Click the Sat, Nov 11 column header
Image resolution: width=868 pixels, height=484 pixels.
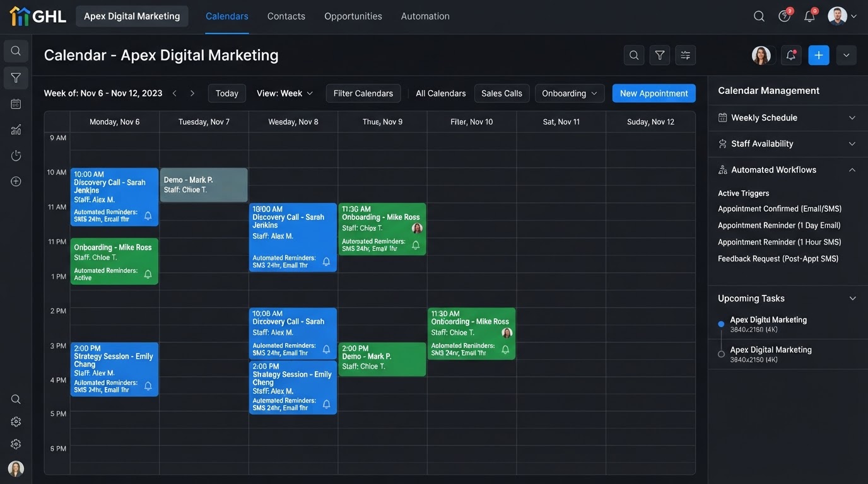click(x=561, y=122)
